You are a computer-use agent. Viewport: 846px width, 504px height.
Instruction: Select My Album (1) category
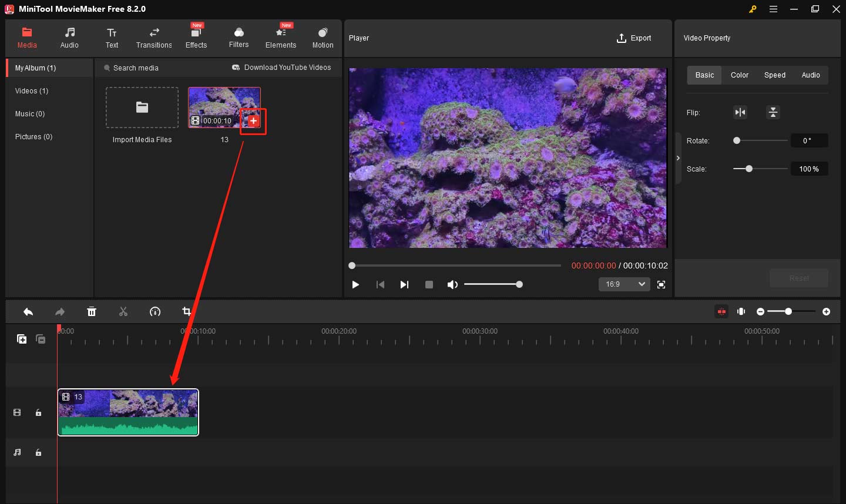(50, 68)
